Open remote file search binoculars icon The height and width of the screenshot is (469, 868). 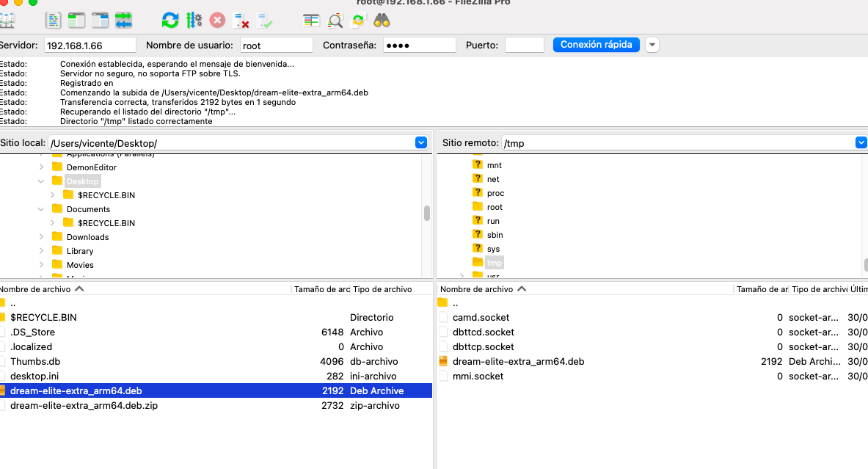point(382,21)
